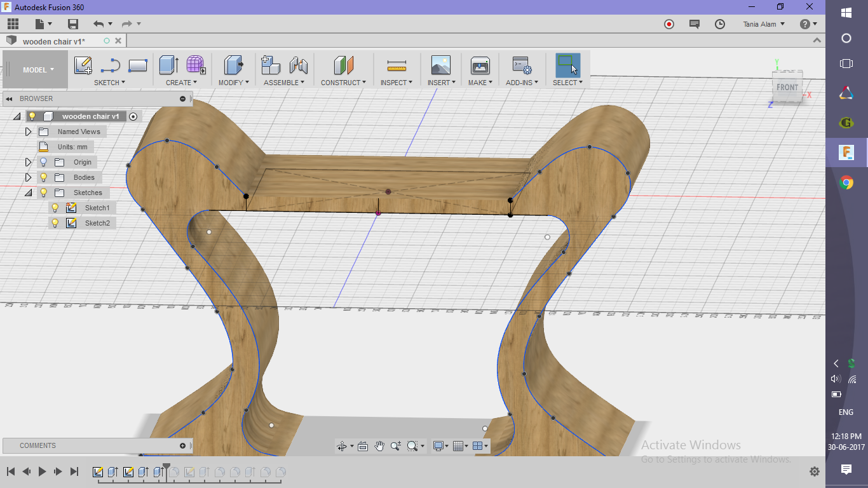Click the Insert image icon
This screenshot has width=868, height=488.
pos(440,65)
